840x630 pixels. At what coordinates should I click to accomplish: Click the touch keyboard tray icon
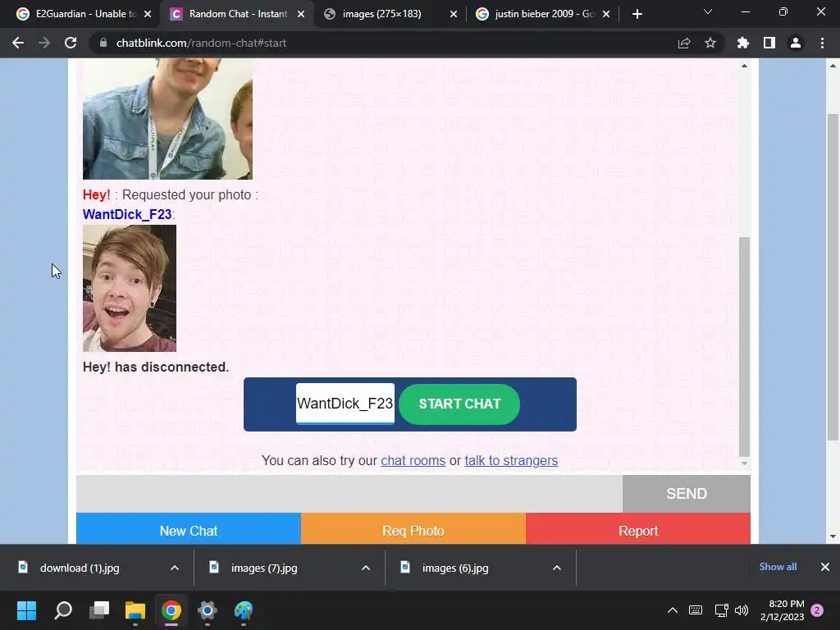[696, 610]
